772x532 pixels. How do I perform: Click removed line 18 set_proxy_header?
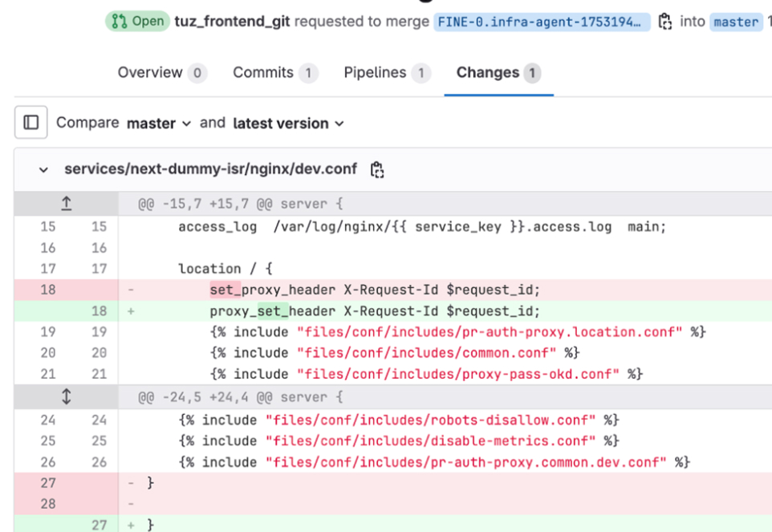[x=375, y=290]
